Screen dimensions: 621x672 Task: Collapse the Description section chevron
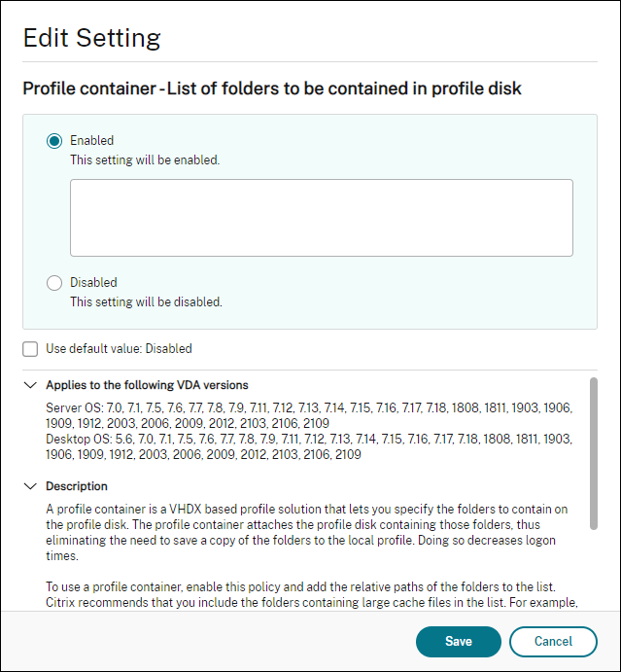coord(29,486)
